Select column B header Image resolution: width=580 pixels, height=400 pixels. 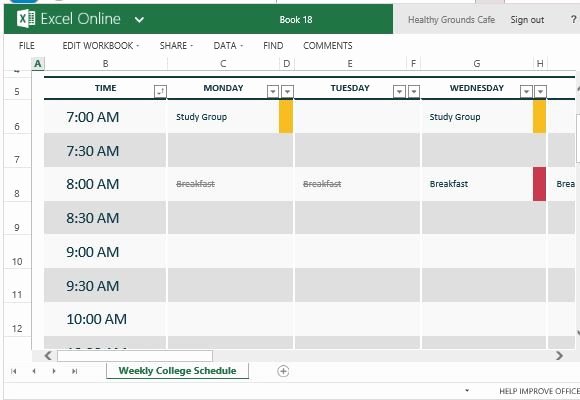tap(106, 64)
